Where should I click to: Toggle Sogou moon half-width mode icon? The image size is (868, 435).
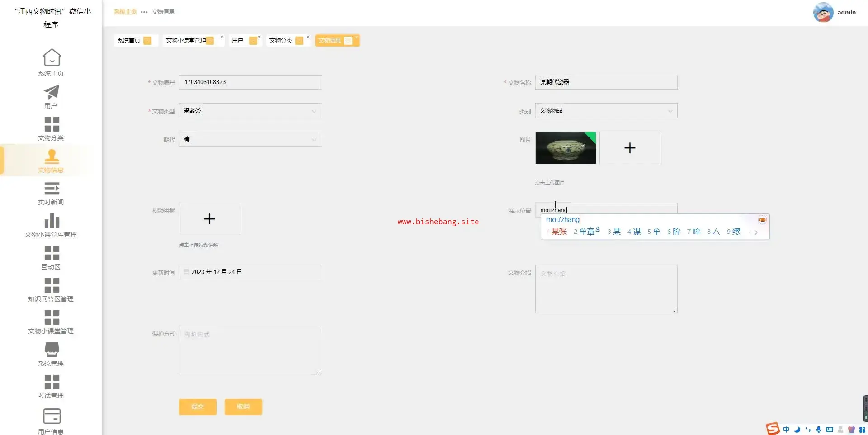(797, 430)
